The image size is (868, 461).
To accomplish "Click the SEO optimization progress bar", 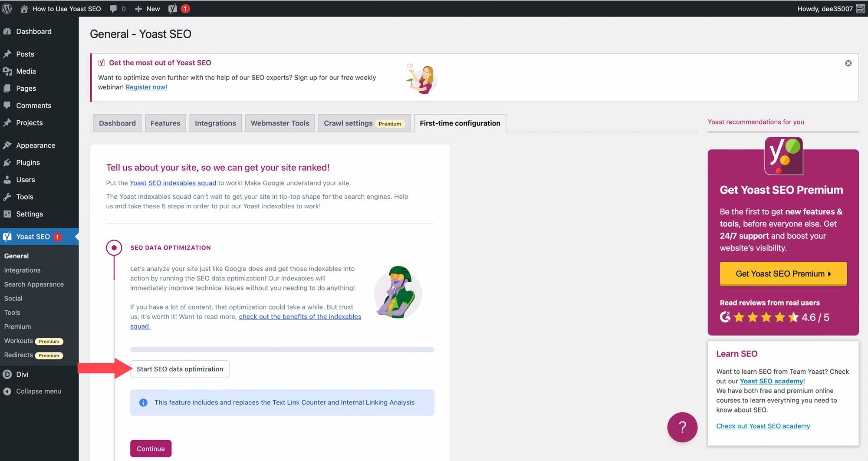I will click(282, 349).
